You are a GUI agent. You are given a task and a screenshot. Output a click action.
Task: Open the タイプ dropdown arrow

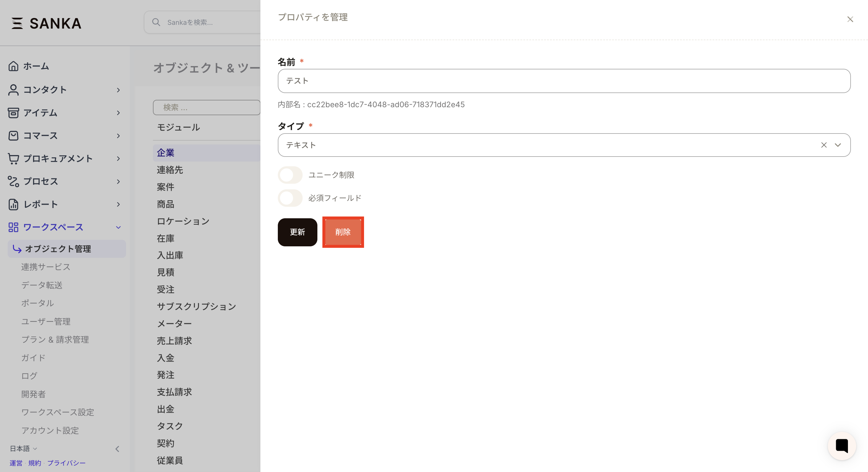(838, 145)
